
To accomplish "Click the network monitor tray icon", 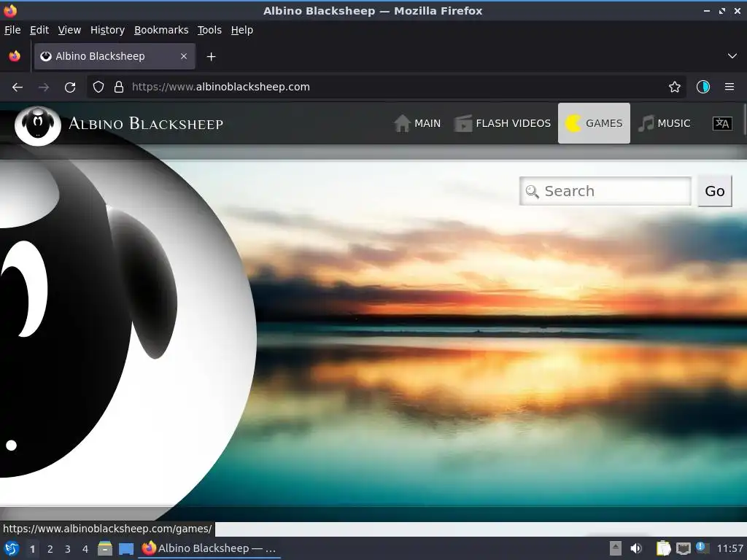I will point(683,548).
